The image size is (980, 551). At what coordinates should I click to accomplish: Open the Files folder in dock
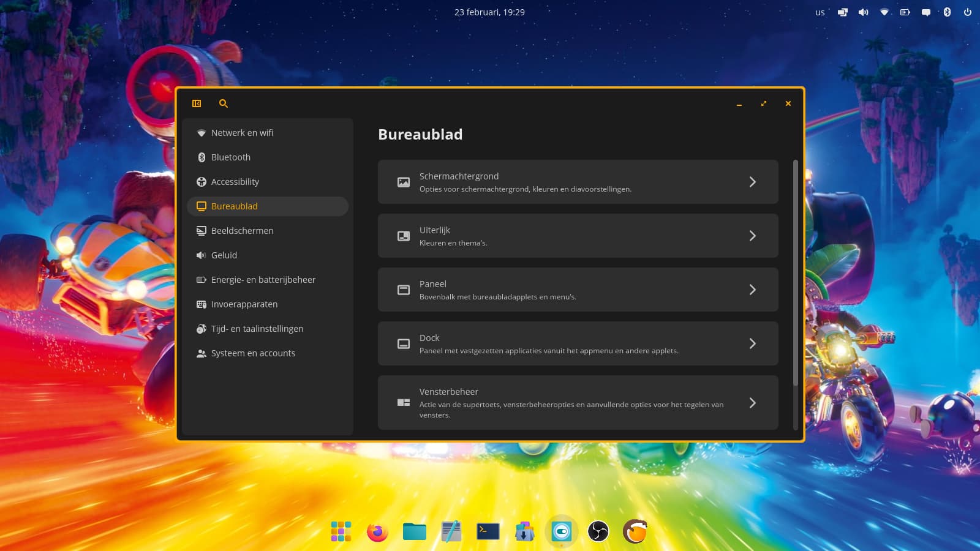click(x=415, y=531)
